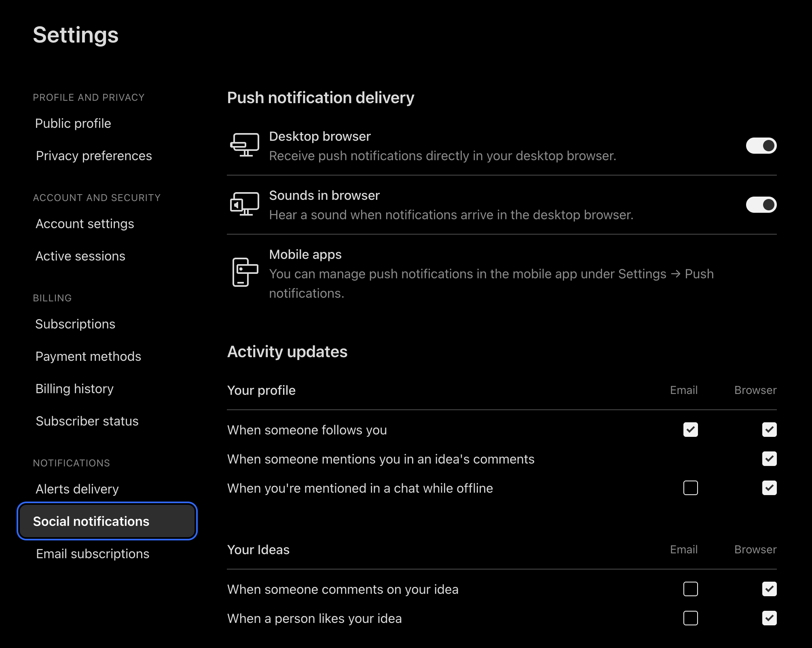
Task: Click the Desktop browser monitor icon
Action: [245, 145]
